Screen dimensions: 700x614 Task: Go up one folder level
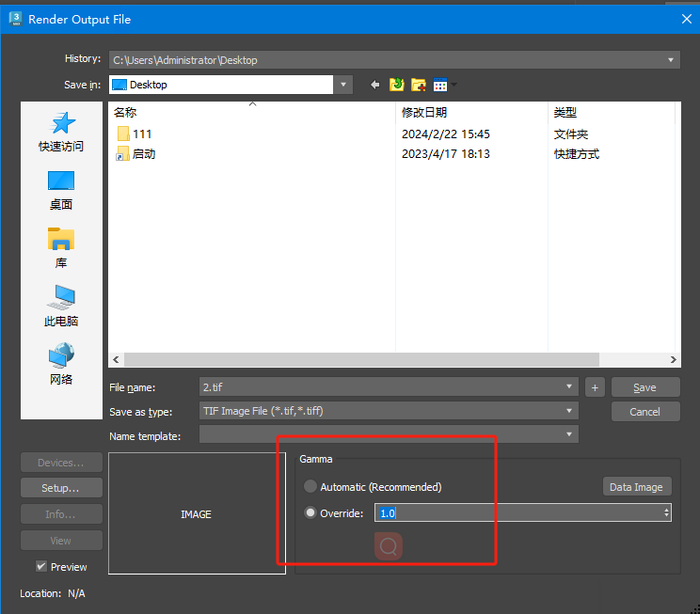point(396,85)
